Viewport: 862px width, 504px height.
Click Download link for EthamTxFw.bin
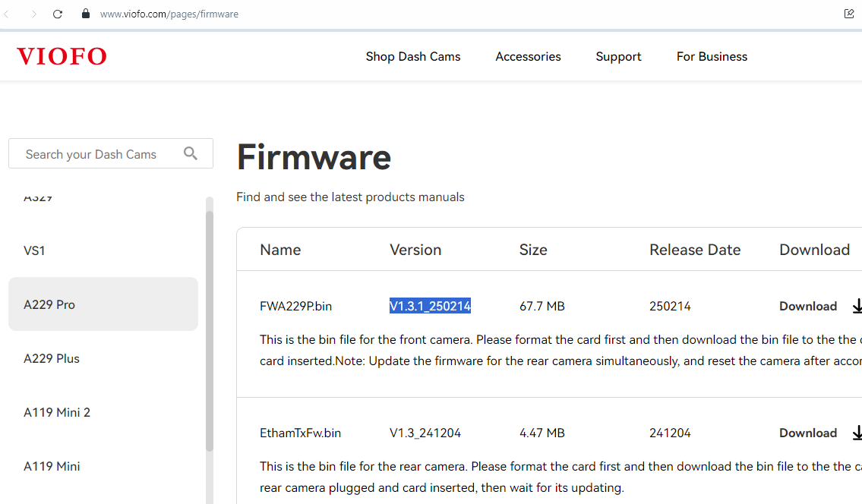(807, 433)
